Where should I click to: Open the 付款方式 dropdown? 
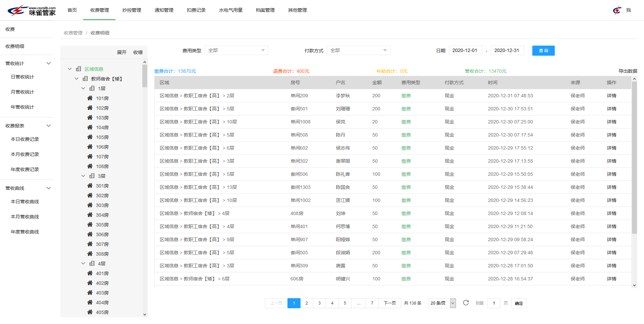(358, 50)
